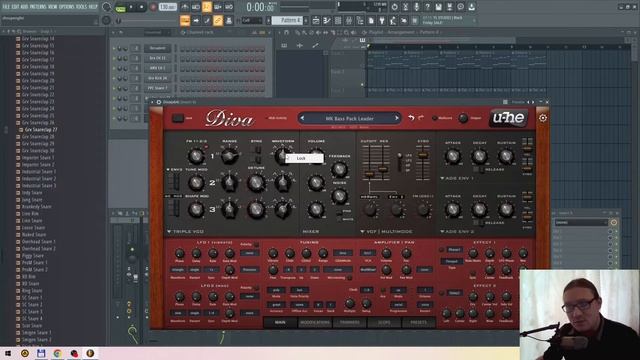Click the Diva preset name display

tap(349, 118)
